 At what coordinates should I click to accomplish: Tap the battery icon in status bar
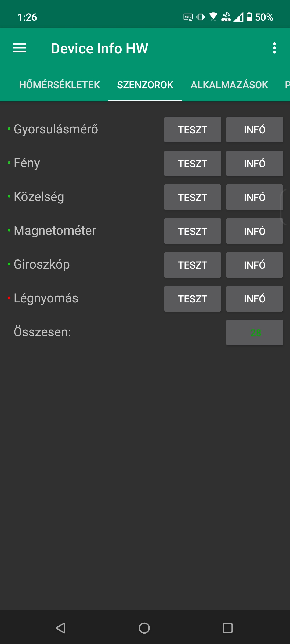coord(249,17)
